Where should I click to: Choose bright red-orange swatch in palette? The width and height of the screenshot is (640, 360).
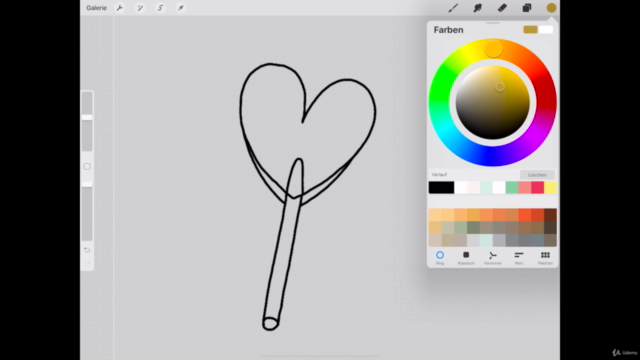click(525, 215)
